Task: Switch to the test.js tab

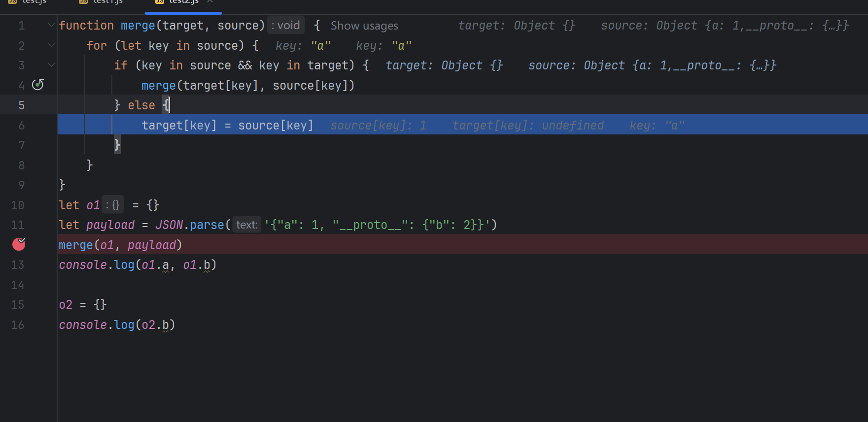Action: pyautogui.click(x=34, y=2)
